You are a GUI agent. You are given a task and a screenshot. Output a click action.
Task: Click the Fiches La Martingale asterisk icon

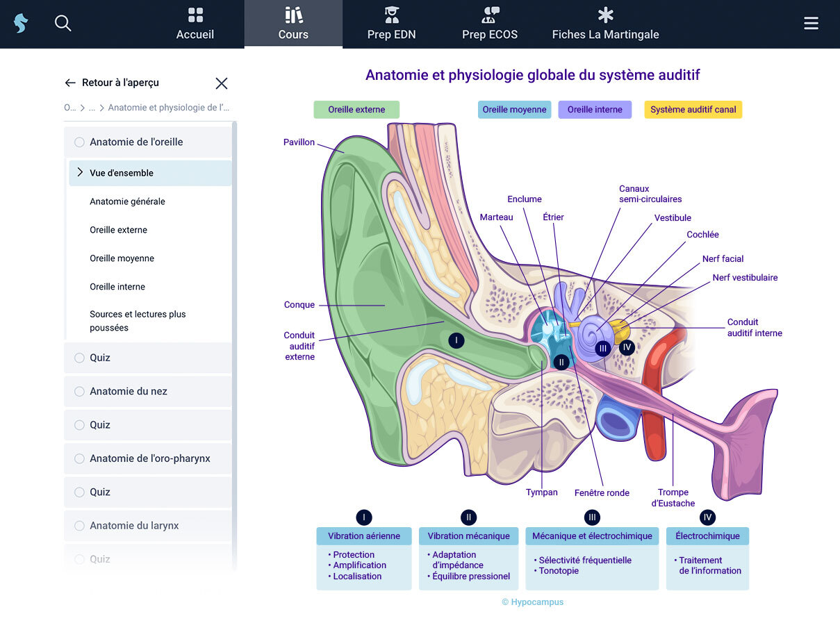coord(605,15)
